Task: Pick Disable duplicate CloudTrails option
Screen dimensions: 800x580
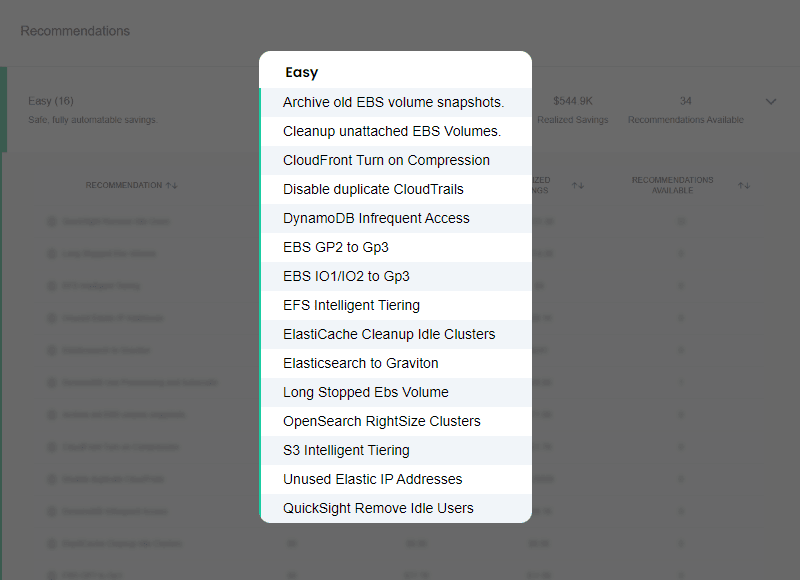Action: click(373, 189)
